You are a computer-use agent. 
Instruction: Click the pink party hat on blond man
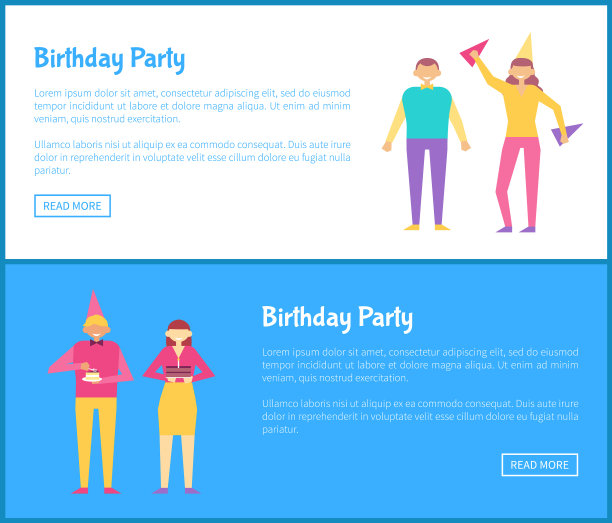click(x=94, y=304)
